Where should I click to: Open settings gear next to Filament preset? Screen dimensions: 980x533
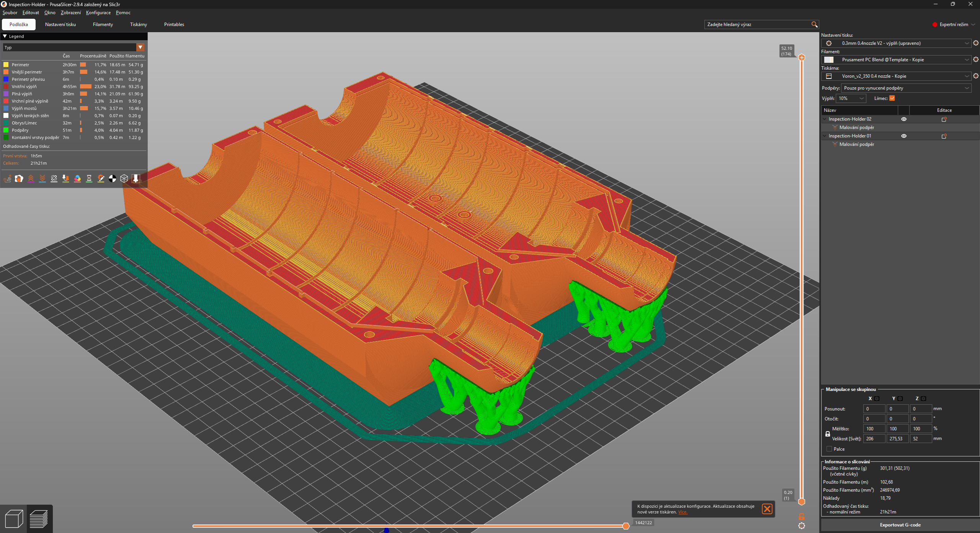pos(976,59)
